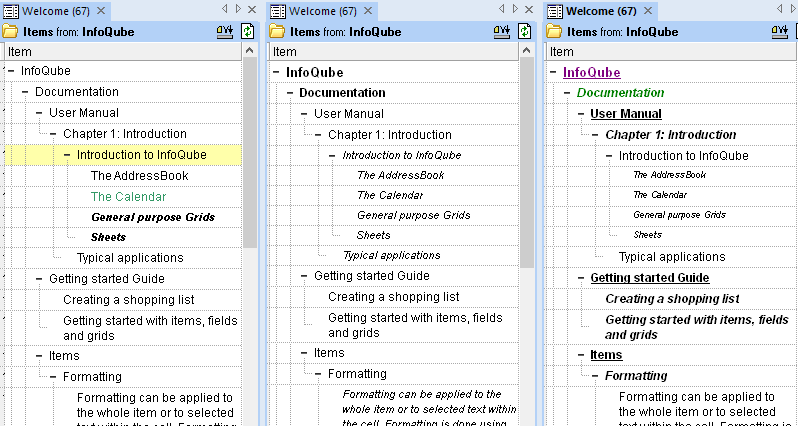Select 'Getting started Guide' in the left panel
The width and height of the screenshot is (798, 426).
[x=107, y=279]
